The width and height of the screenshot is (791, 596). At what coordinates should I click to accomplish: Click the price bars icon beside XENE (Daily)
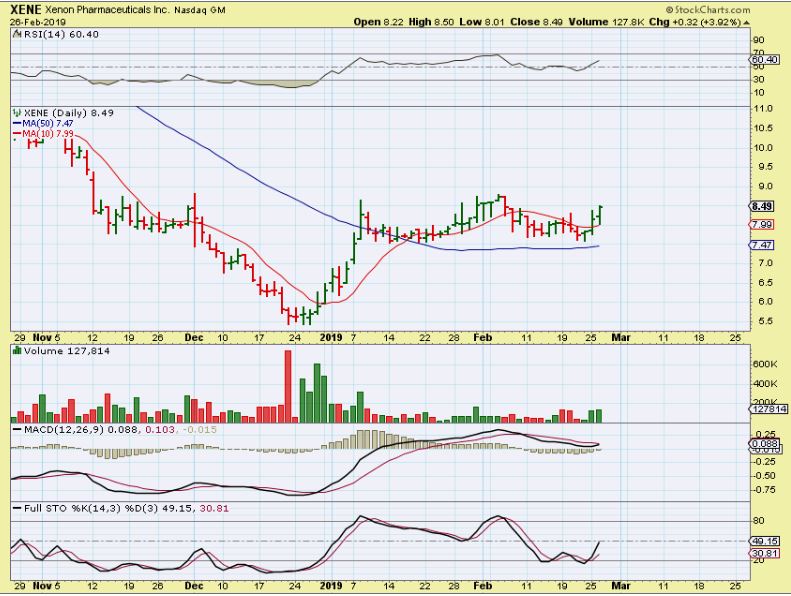coord(17,113)
